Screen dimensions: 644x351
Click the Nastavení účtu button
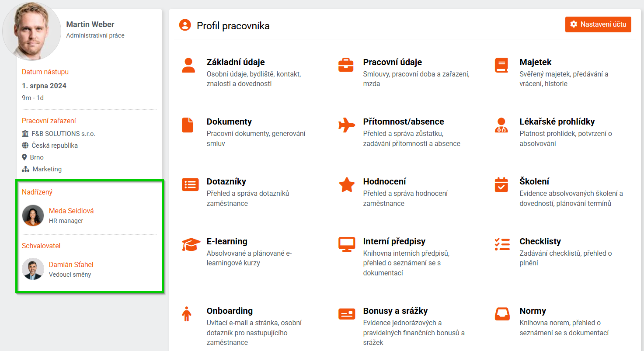(x=598, y=24)
